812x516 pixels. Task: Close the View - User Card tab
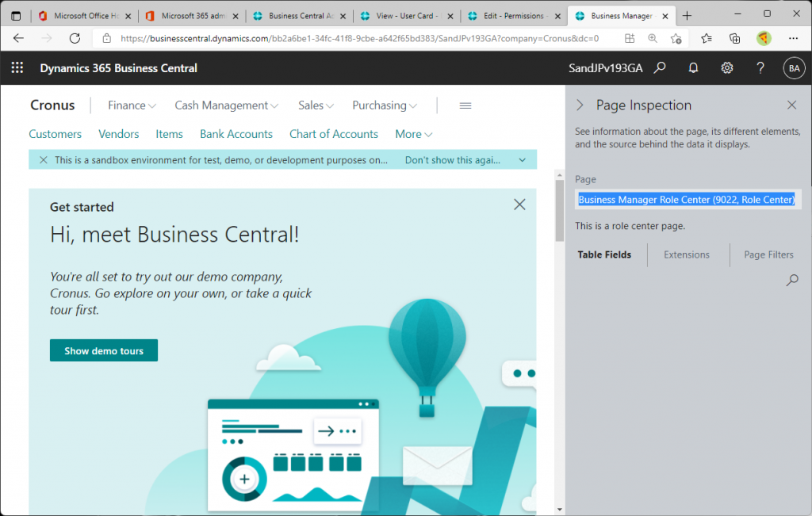click(450, 16)
